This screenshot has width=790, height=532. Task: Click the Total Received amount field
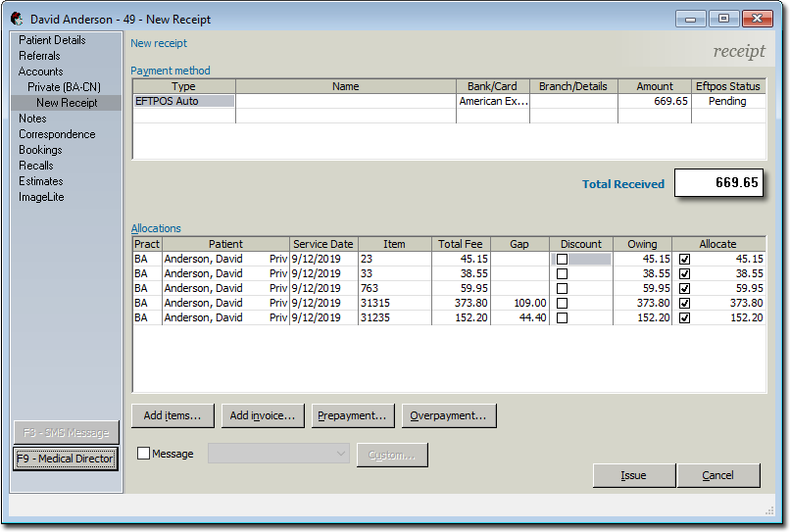[717, 183]
